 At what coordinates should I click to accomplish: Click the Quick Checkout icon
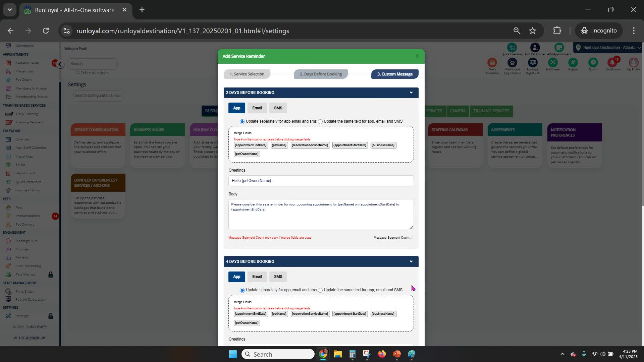click(x=512, y=48)
